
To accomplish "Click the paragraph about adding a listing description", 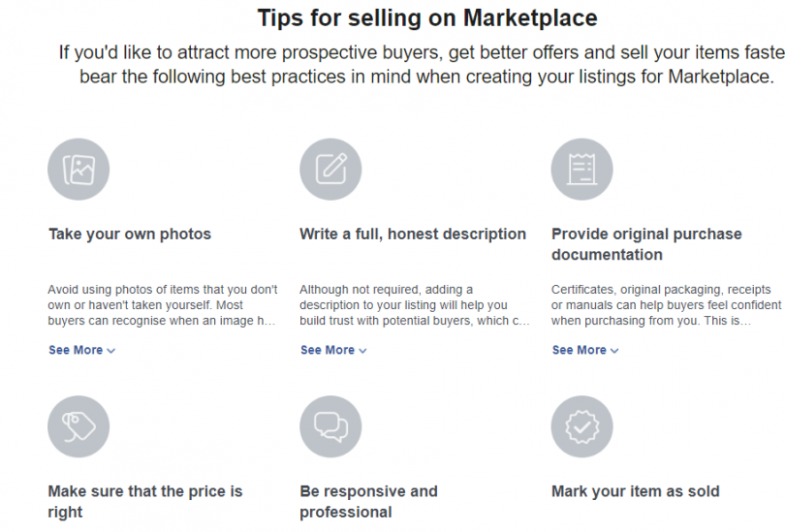I will (x=415, y=304).
